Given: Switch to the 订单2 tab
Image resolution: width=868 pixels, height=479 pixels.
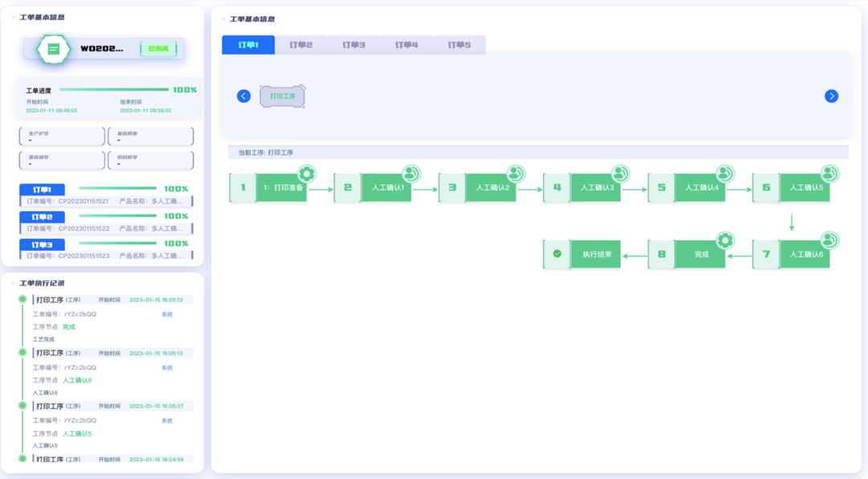Looking at the screenshot, I should [x=301, y=45].
